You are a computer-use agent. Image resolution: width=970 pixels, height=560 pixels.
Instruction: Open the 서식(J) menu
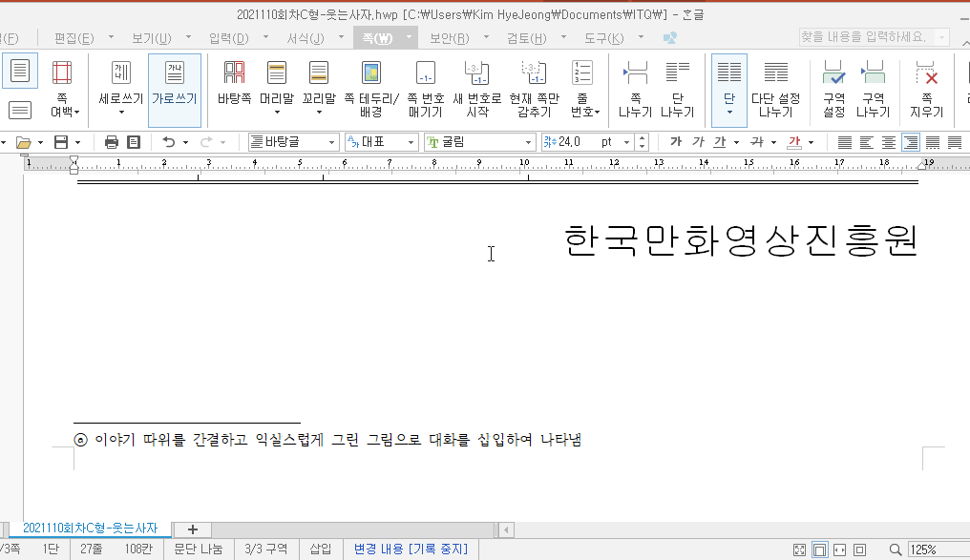(x=306, y=38)
